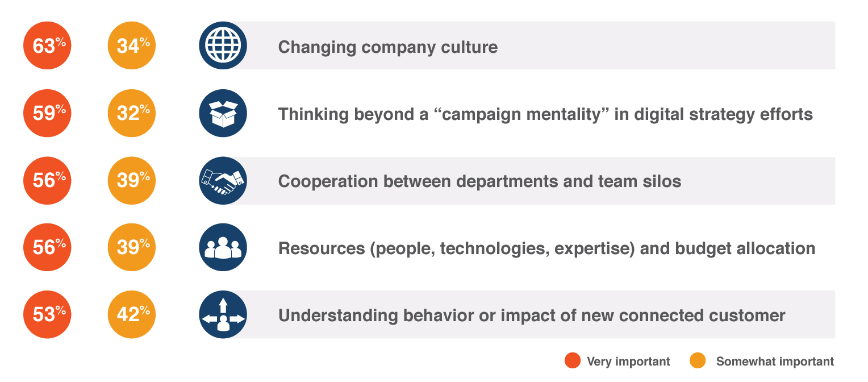The width and height of the screenshot is (868, 382).
Task: Select the three-people resources icon
Action: [x=223, y=247]
